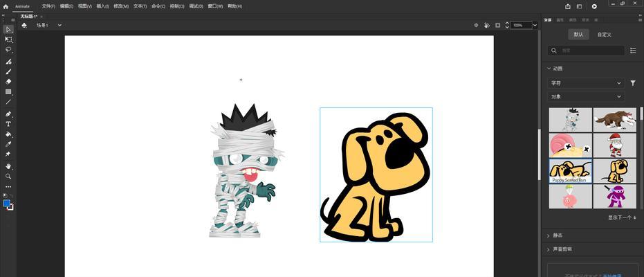
Task: Open the 修改(M) menu
Action: (x=121, y=6)
